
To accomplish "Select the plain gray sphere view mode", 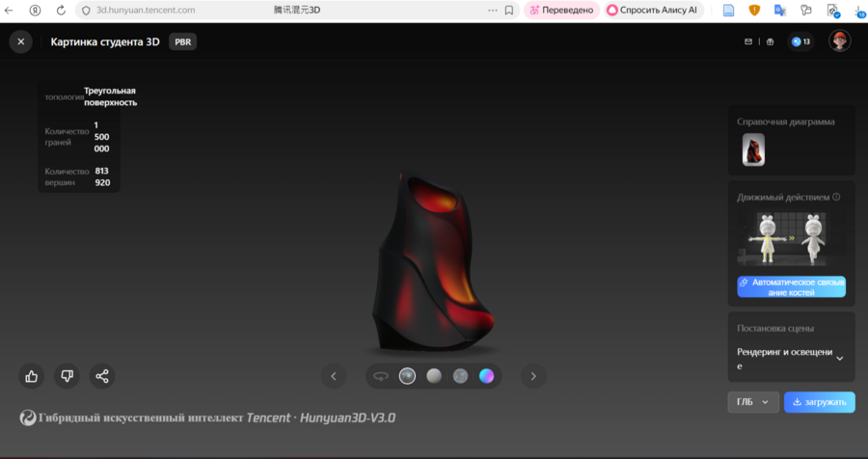I will pos(434,376).
